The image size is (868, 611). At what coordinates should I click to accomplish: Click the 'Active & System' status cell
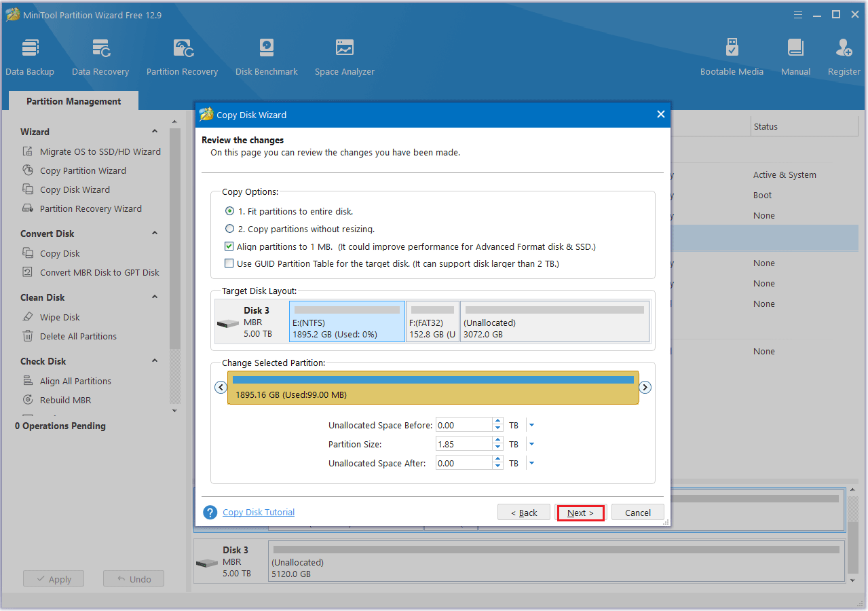point(785,174)
